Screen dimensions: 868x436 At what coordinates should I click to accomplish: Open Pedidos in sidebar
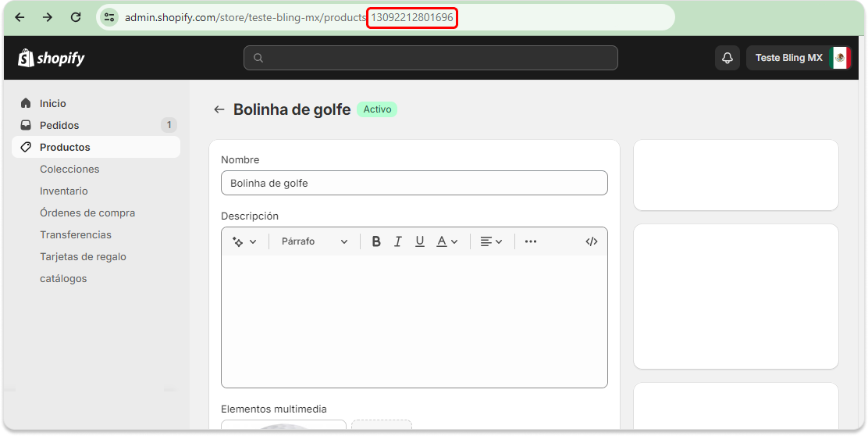click(96, 125)
